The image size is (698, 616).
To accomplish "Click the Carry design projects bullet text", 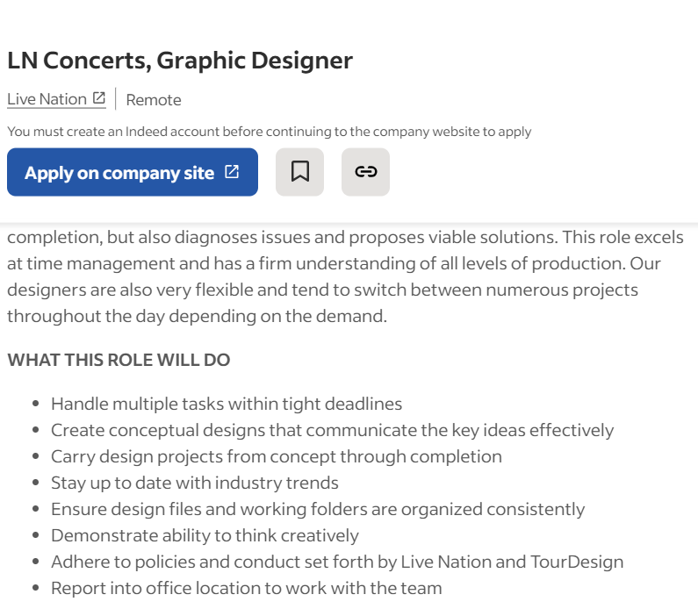I will tap(277, 456).
